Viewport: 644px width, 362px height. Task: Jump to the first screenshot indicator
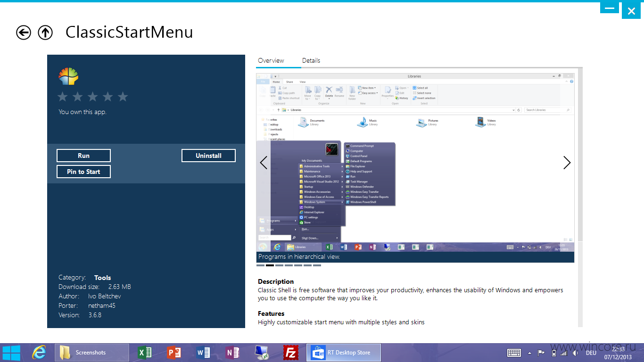point(260,265)
